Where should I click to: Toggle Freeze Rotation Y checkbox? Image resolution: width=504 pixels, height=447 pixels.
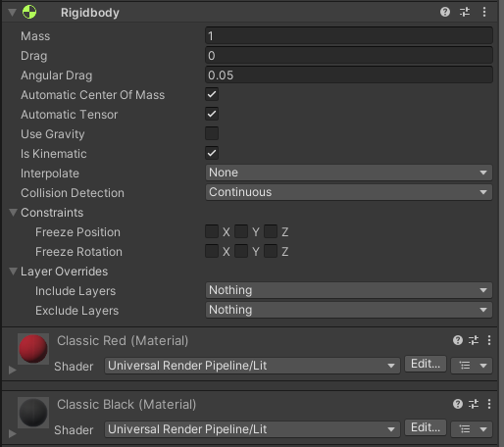click(241, 251)
